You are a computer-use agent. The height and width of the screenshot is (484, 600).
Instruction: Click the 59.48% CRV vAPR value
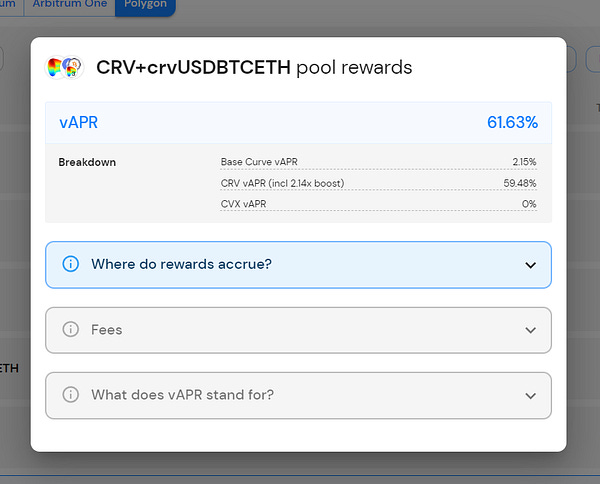pos(520,183)
